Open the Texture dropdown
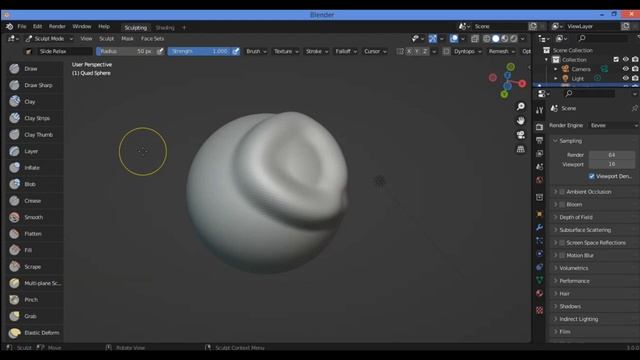640x360 pixels. click(x=286, y=51)
